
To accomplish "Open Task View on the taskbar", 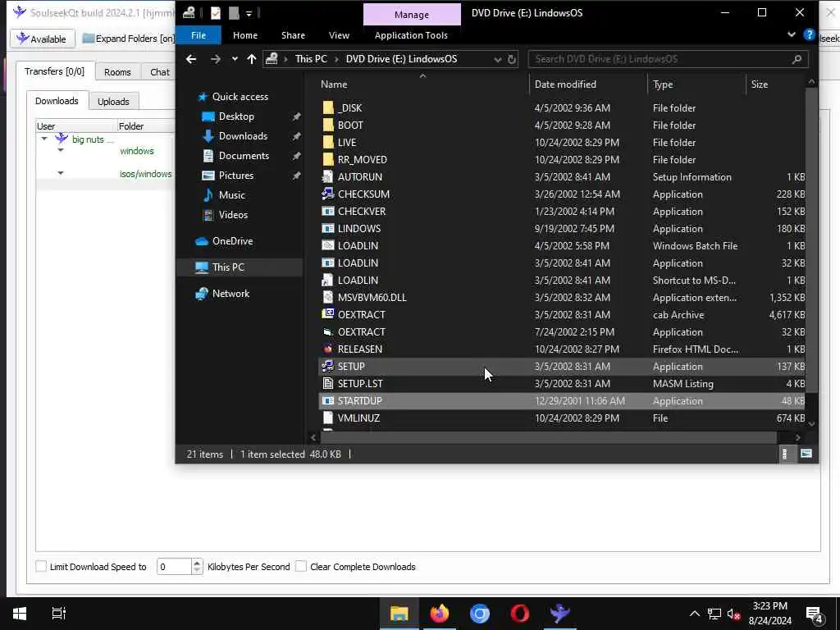I will click(x=58, y=614).
